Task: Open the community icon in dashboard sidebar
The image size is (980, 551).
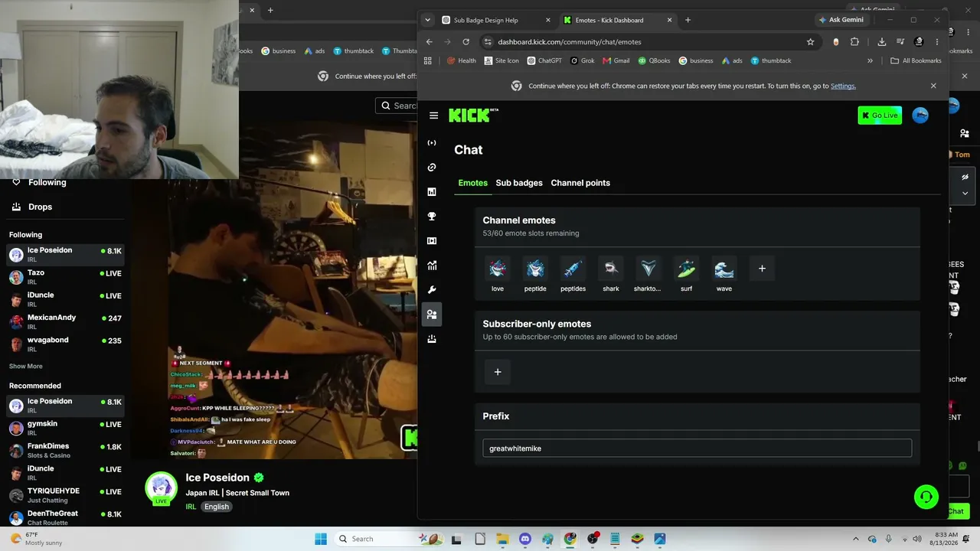Action: tap(432, 315)
